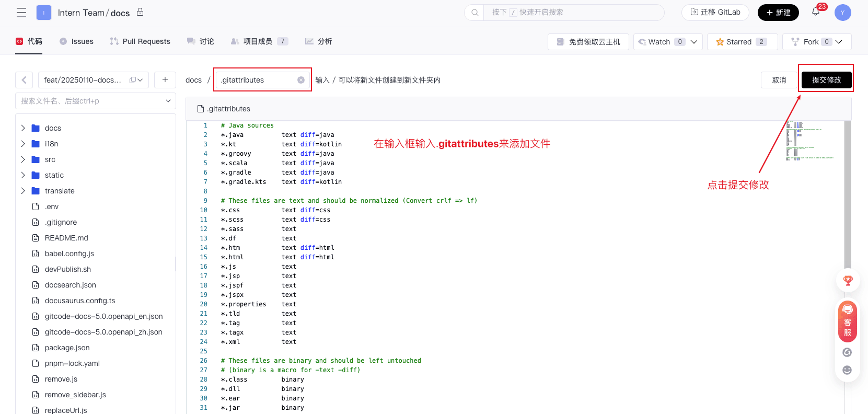
Task: Clear the .gitattributes filename field
Action: (301, 80)
